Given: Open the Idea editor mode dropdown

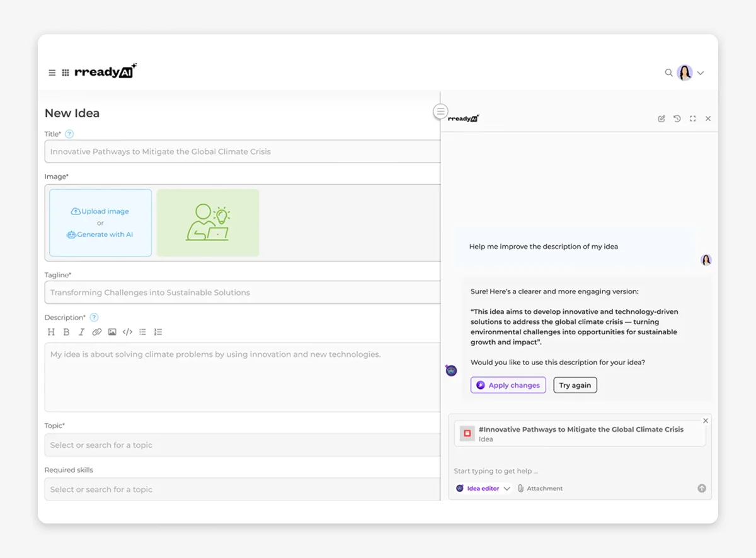Looking at the screenshot, I should (483, 489).
